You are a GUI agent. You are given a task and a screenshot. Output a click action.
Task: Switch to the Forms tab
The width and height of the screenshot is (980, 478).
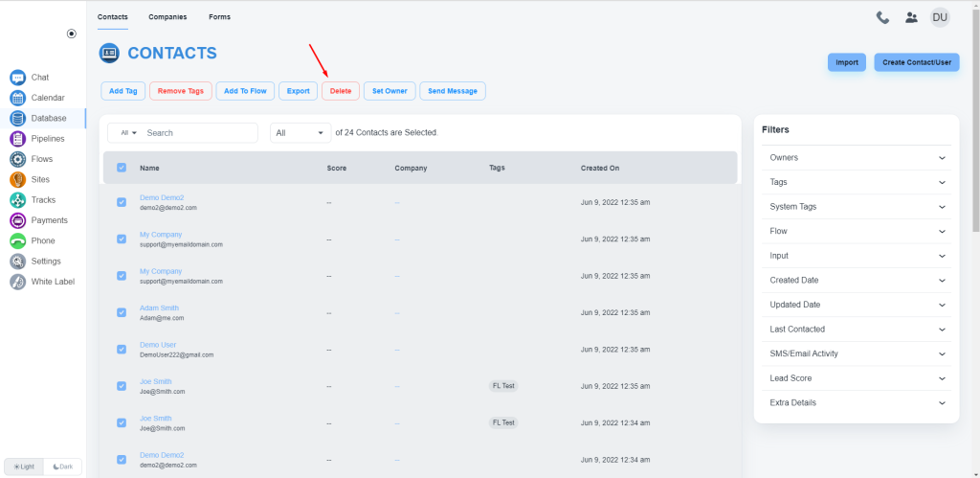[x=219, y=17]
